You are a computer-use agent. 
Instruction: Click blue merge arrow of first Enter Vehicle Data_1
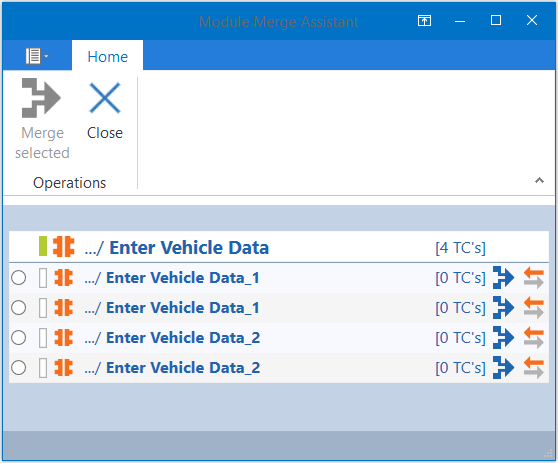(503, 277)
